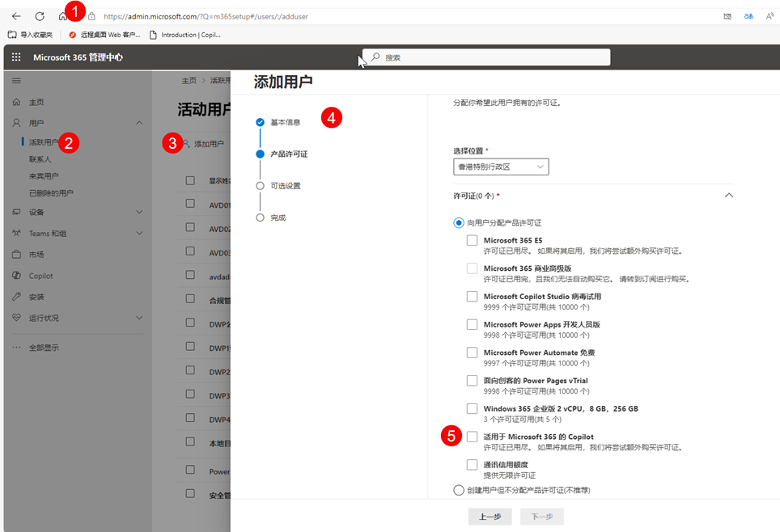This screenshot has height=532, width=780.
Task: Click the 用户 person icon in the sidebar
Action: 16,123
